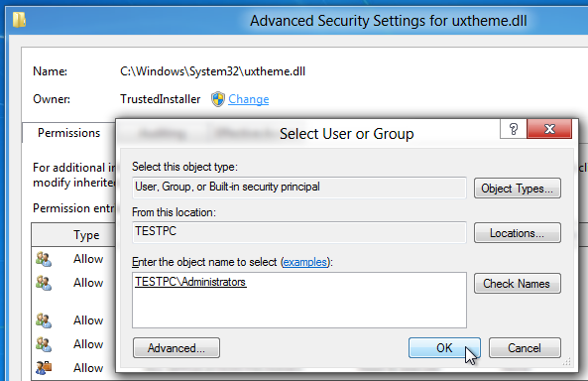This screenshot has height=381, width=588.
Task: Select the last Allow entry's user icon
Action: (44, 368)
